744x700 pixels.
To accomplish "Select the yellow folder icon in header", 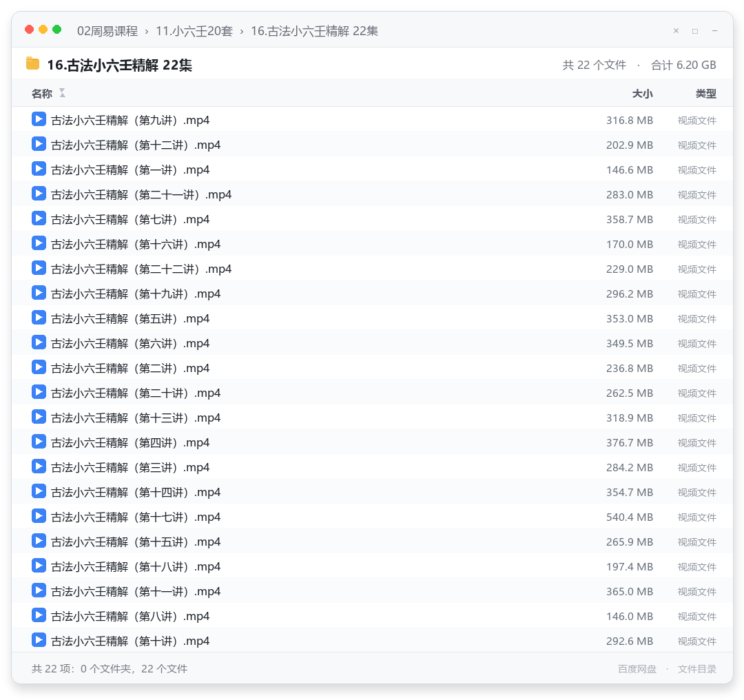I will point(33,63).
